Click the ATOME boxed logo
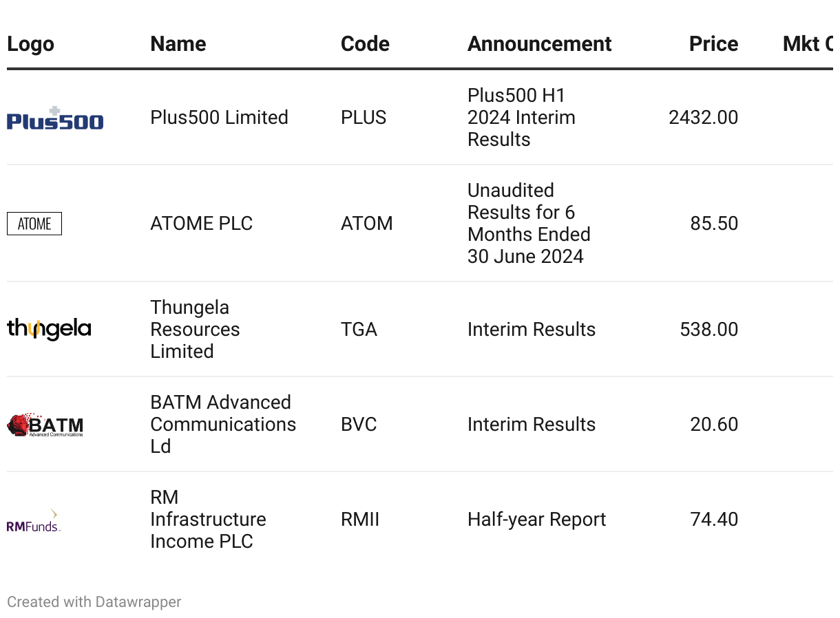This screenshot has height=618, width=840. click(x=34, y=224)
